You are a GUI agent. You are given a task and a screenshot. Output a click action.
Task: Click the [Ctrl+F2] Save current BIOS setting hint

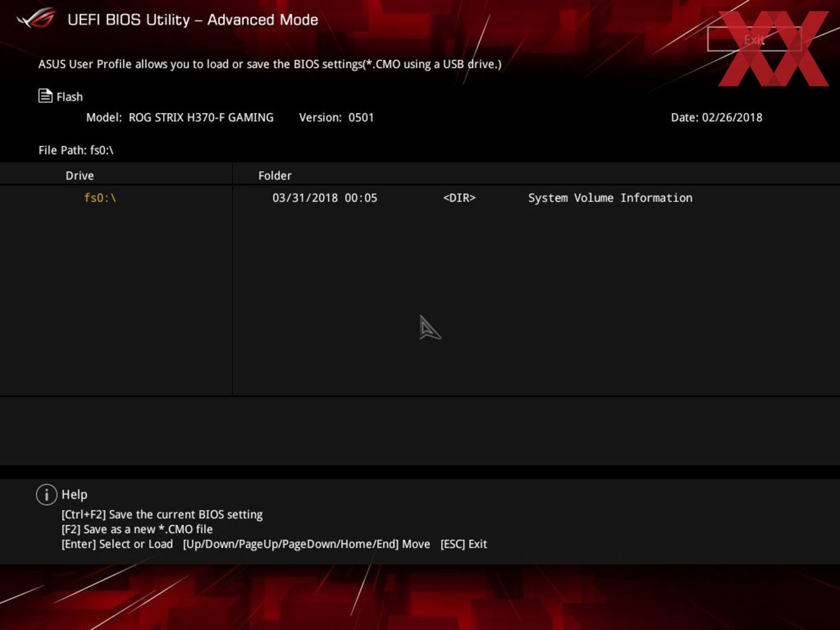tap(162, 514)
